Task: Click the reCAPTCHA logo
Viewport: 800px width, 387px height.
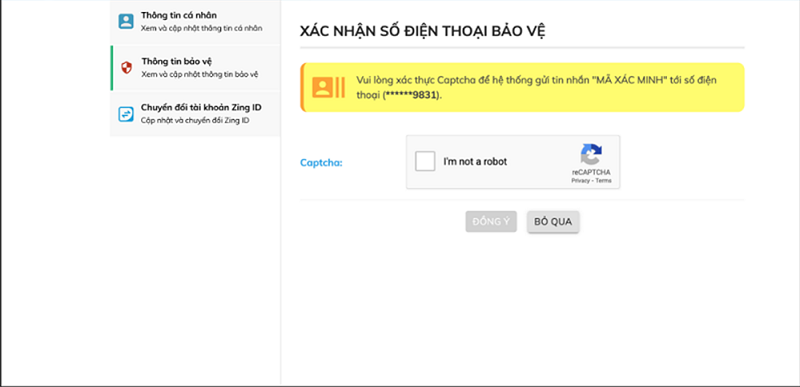Action: pos(591,154)
